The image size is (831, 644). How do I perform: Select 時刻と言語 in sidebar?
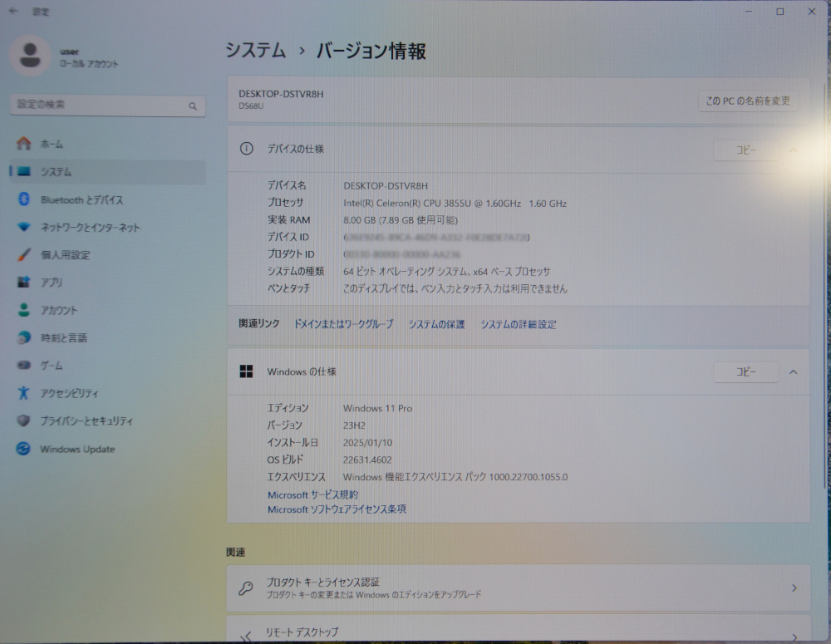click(107, 337)
